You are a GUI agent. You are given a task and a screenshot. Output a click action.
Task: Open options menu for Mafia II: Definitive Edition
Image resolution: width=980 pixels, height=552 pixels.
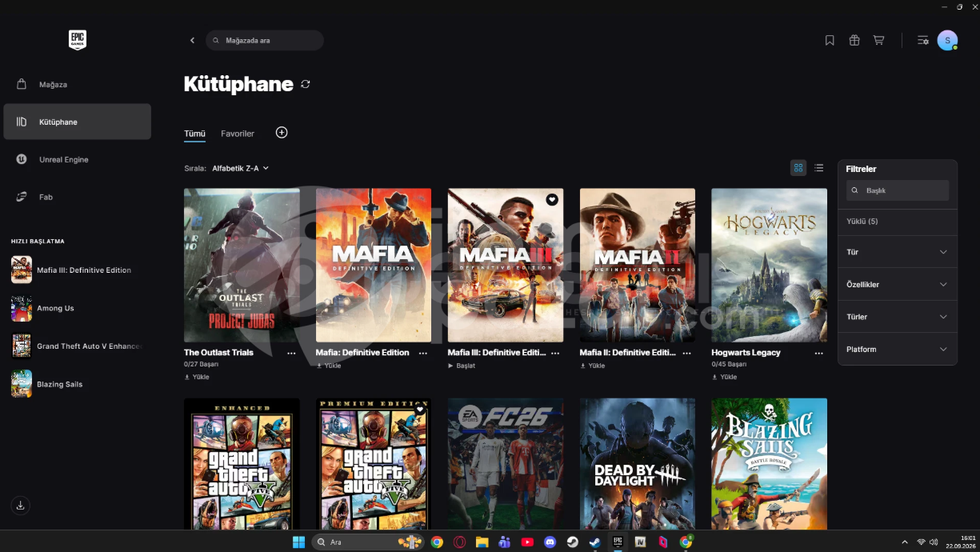(687, 353)
